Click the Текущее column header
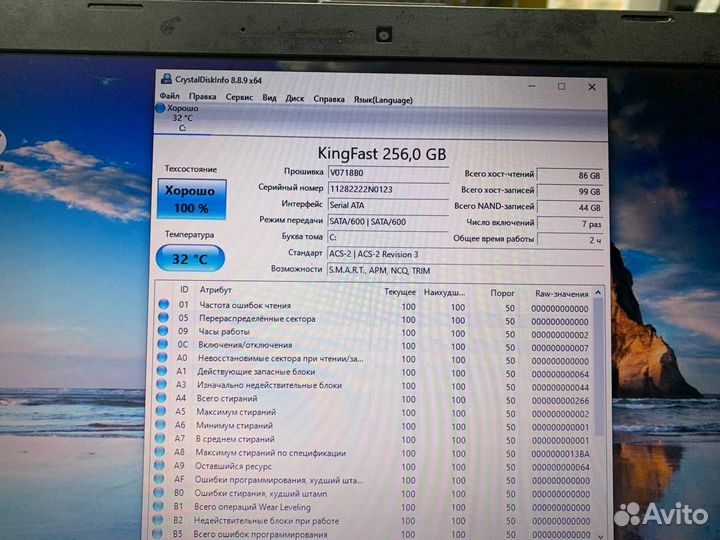 coord(399,292)
